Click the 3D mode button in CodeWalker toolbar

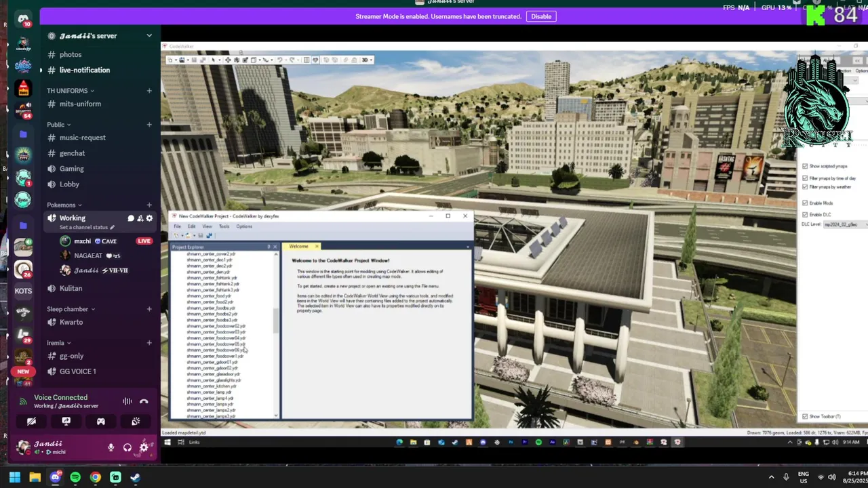click(x=366, y=60)
